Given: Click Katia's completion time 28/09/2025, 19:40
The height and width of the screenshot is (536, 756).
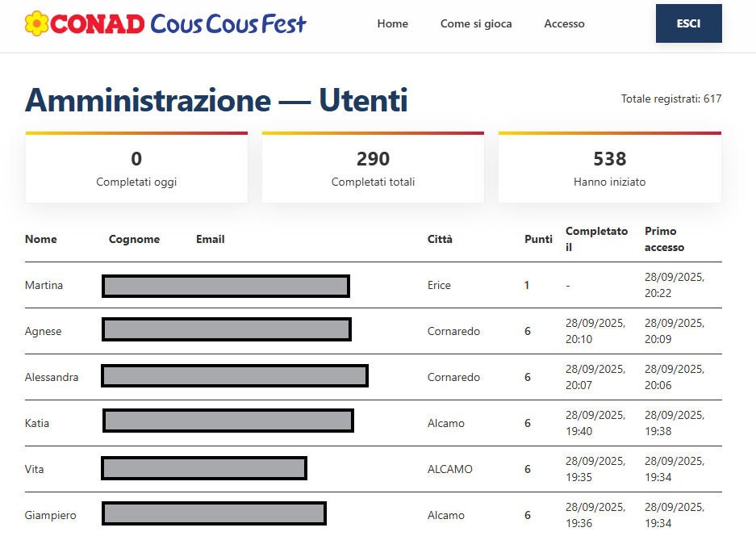Looking at the screenshot, I should click(595, 423).
